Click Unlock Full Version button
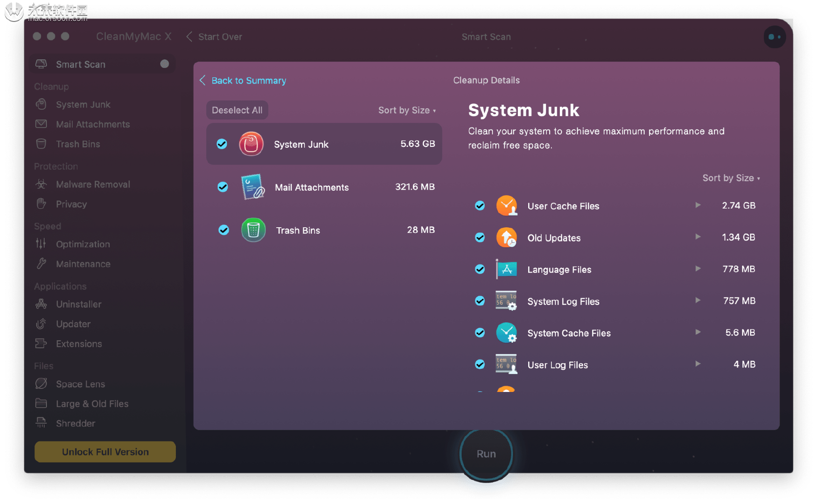Image resolution: width=817 pixels, height=504 pixels. [105, 452]
